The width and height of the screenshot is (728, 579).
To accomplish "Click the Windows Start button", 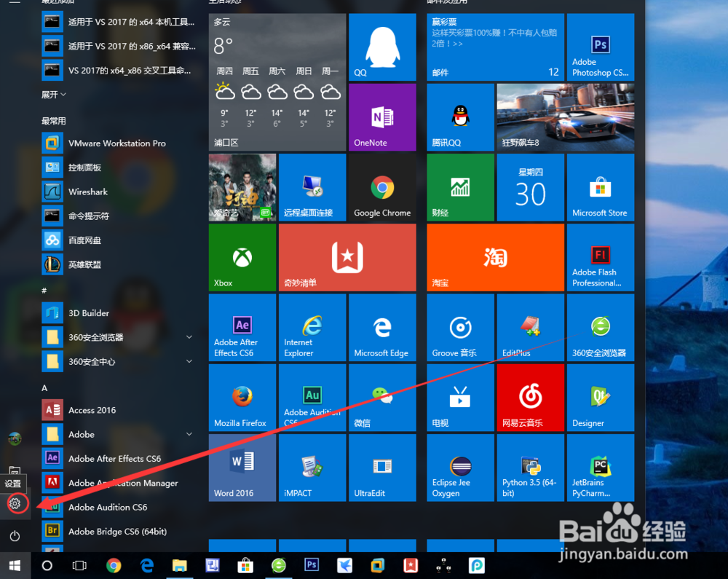I will point(15,566).
